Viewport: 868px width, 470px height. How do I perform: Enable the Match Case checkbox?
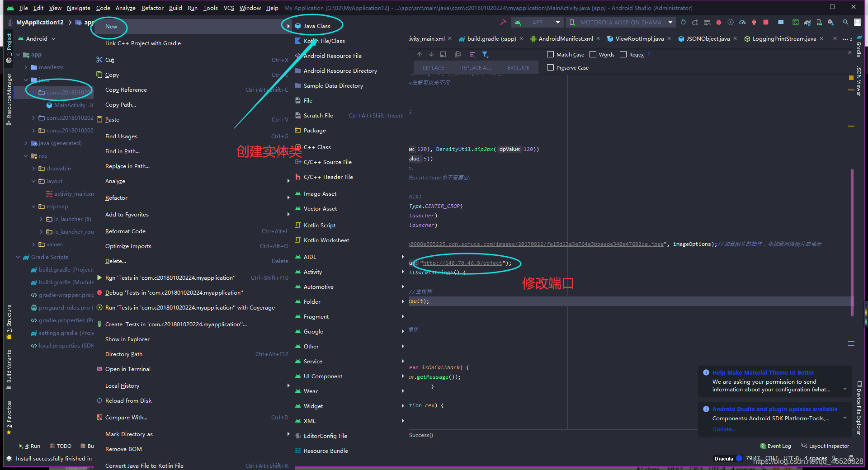(x=550, y=54)
